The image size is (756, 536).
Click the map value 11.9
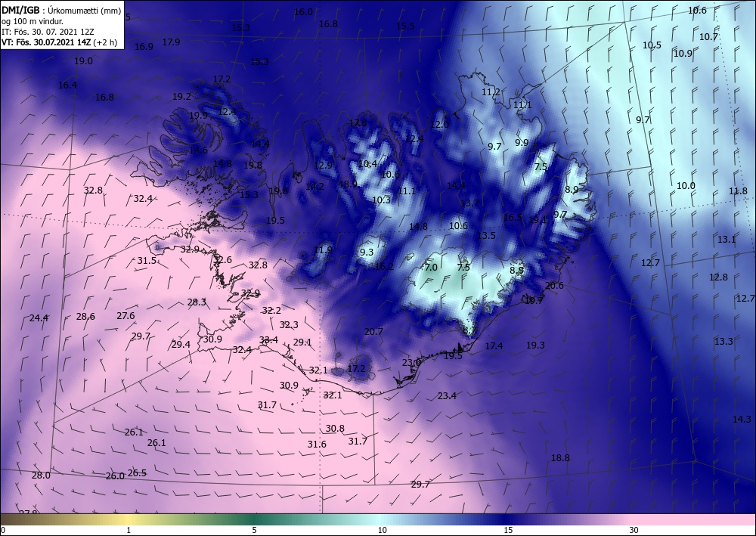(323, 249)
